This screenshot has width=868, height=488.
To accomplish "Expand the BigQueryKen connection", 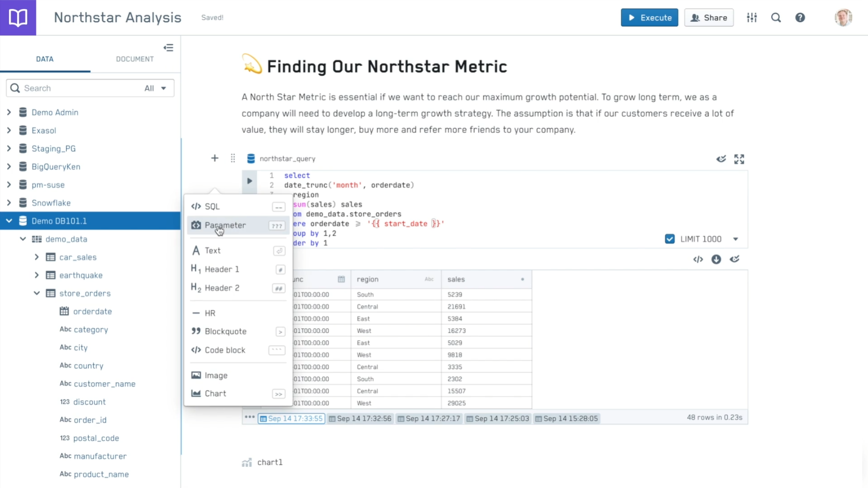I will tap(9, 167).
